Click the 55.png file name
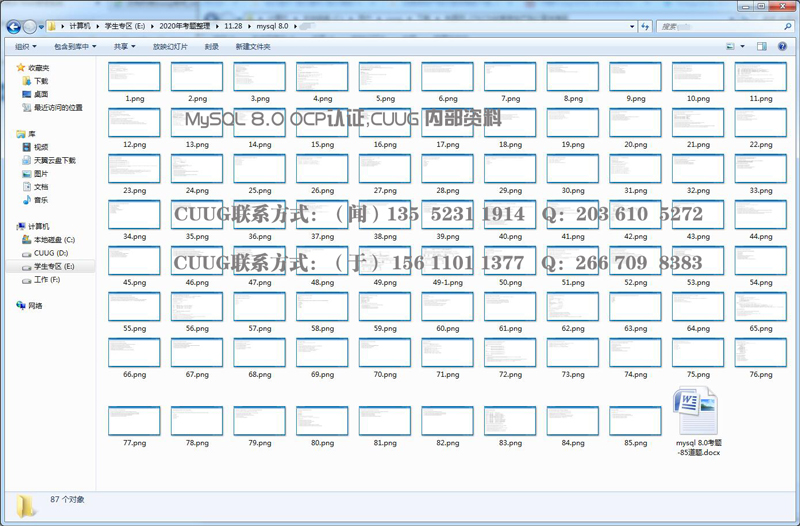This screenshot has height=526, width=800. 134,329
